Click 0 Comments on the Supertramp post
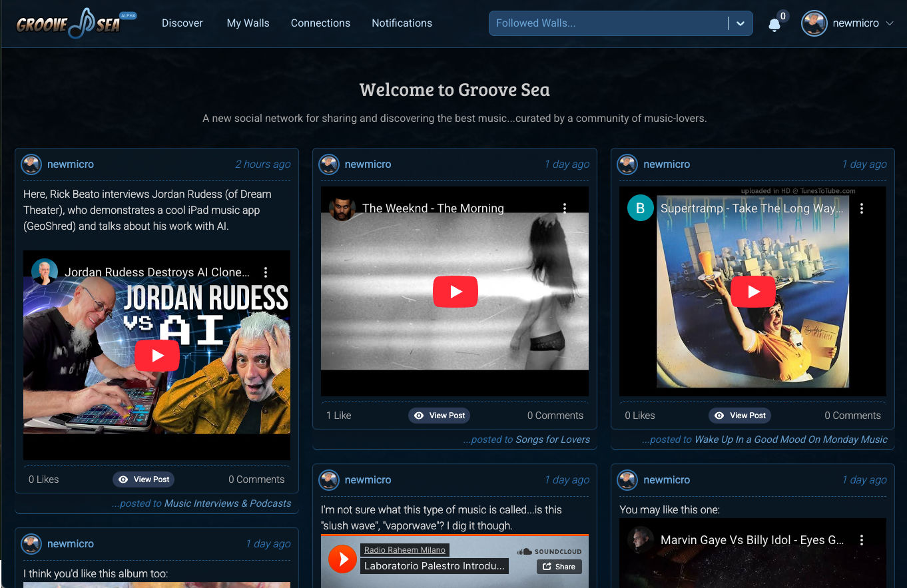The image size is (907, 588). click(x=852, y=416)
